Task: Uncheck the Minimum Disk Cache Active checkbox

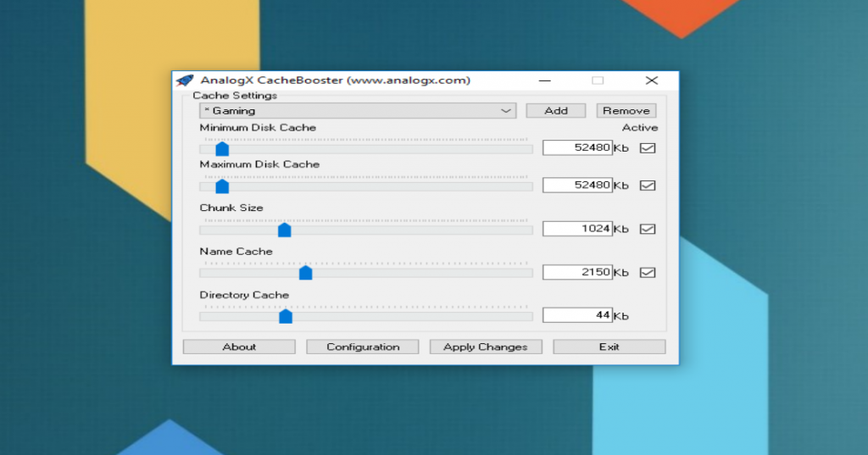Action: pyautogui.click(x=648, y=147)
